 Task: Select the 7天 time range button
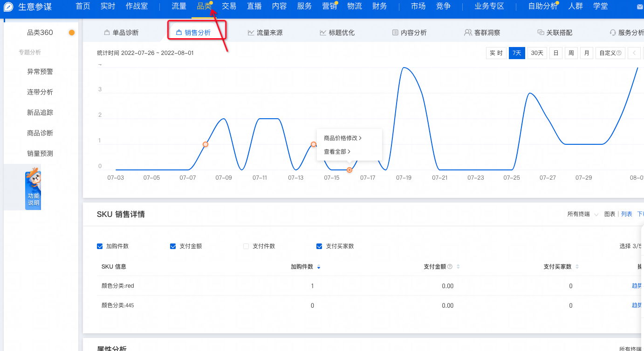click(x=517, y=53)
